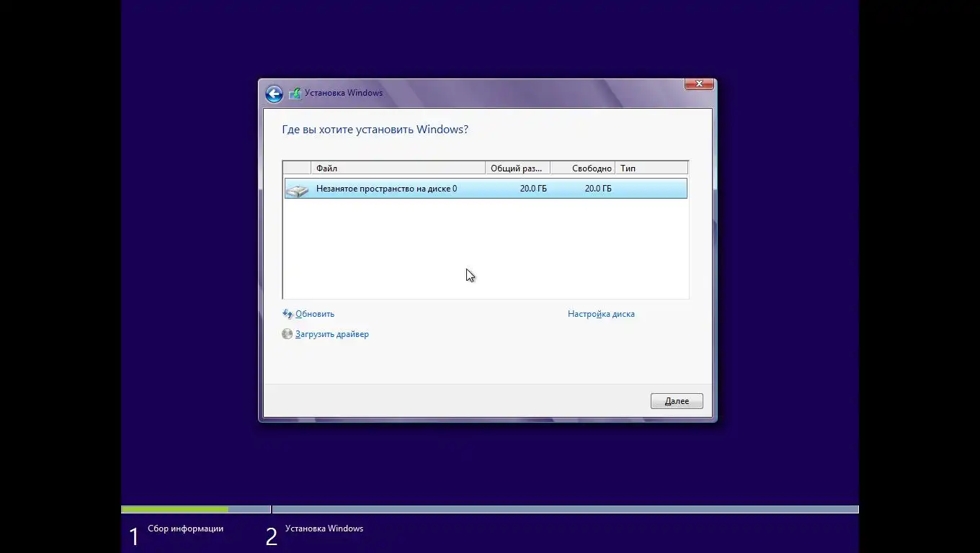Screen dimensions: 980x553
Task: Click the step 2 Установка Windows label
Action: pyautogui.click(x=324, y=529)
